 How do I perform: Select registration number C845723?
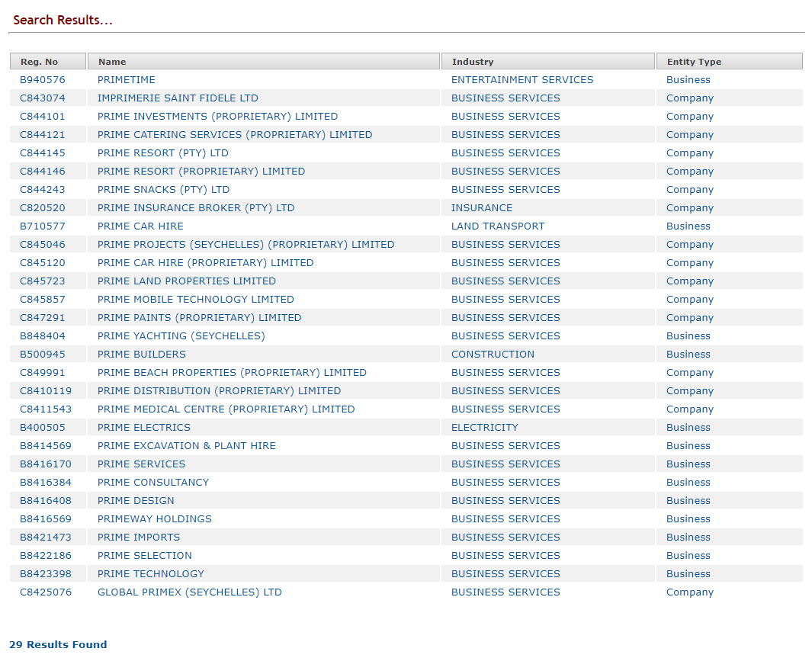pos(43,281)
